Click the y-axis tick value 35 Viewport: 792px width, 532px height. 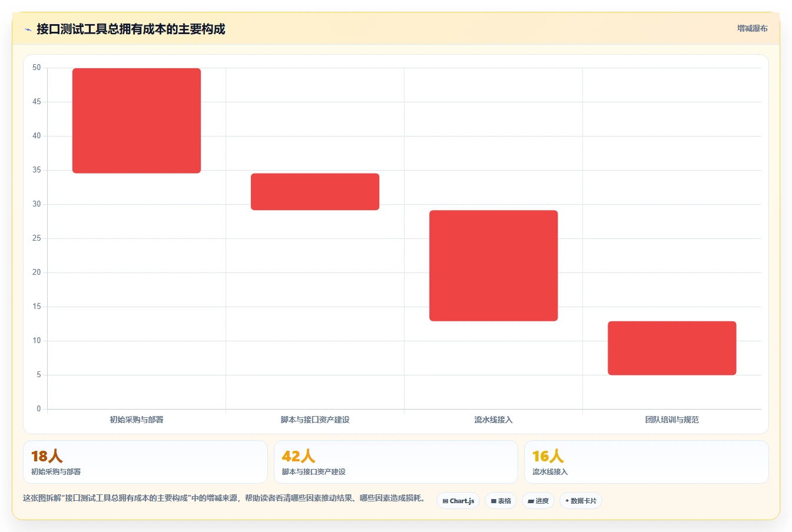(x=37, y=170)
